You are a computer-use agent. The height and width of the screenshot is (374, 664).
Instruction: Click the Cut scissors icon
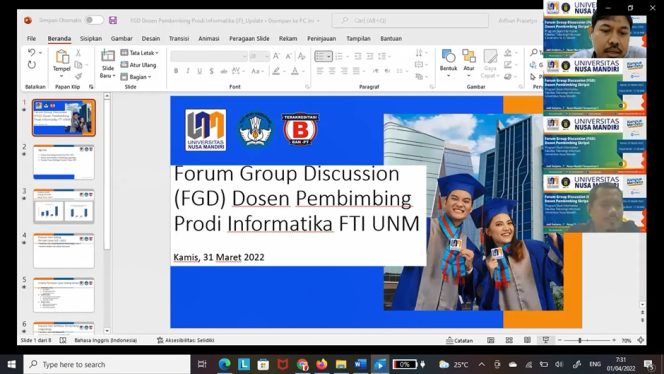point(78,53)
